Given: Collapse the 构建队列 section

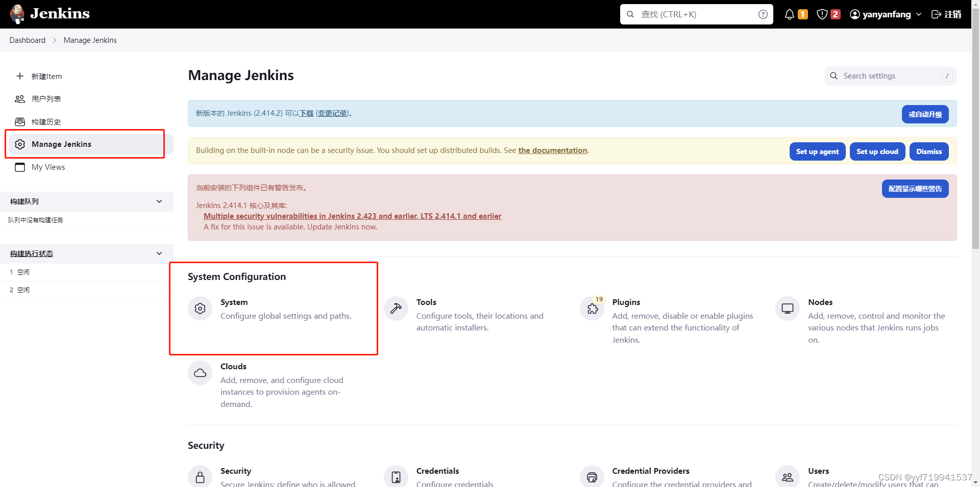Looking at the screenshot, I should point(159,201).
